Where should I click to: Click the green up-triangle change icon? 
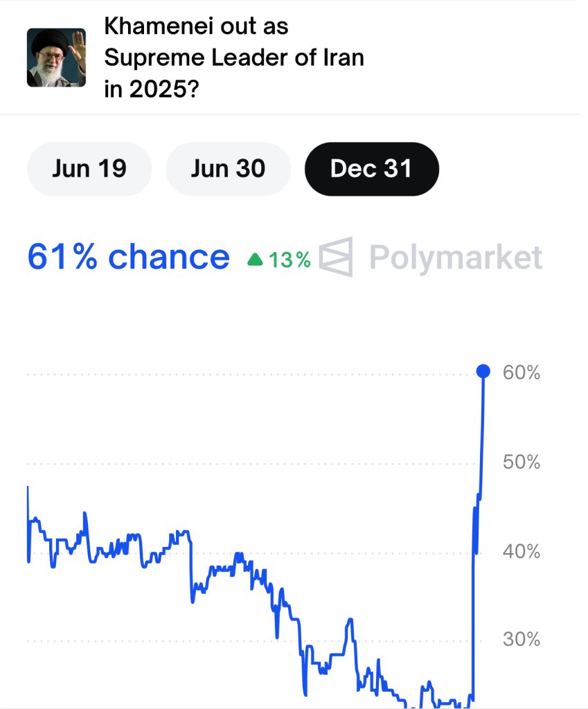[x=255, y=259]
